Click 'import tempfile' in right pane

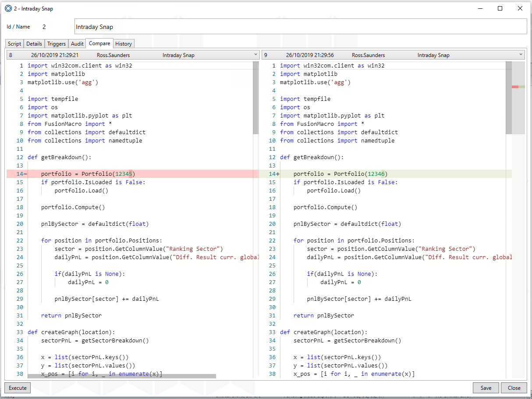tap(305, 99)
